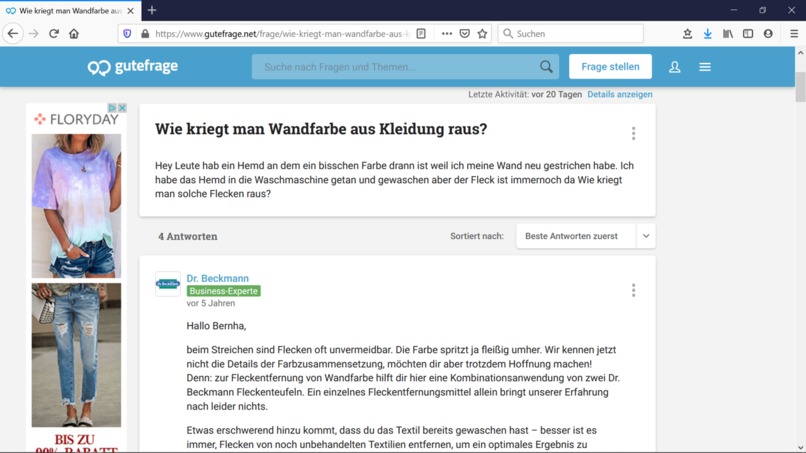
Task: Click the Hallo Bernha, greeting text
Action: tap(216, 326)
